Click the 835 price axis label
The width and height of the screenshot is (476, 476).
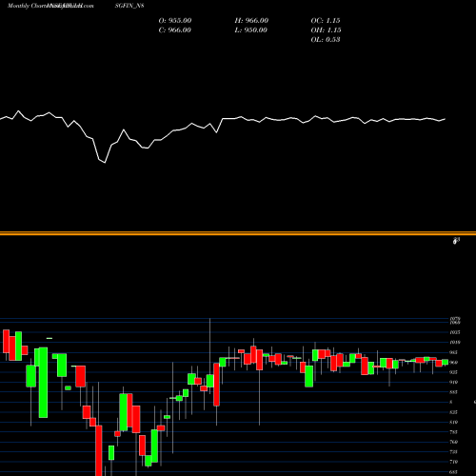454,412
